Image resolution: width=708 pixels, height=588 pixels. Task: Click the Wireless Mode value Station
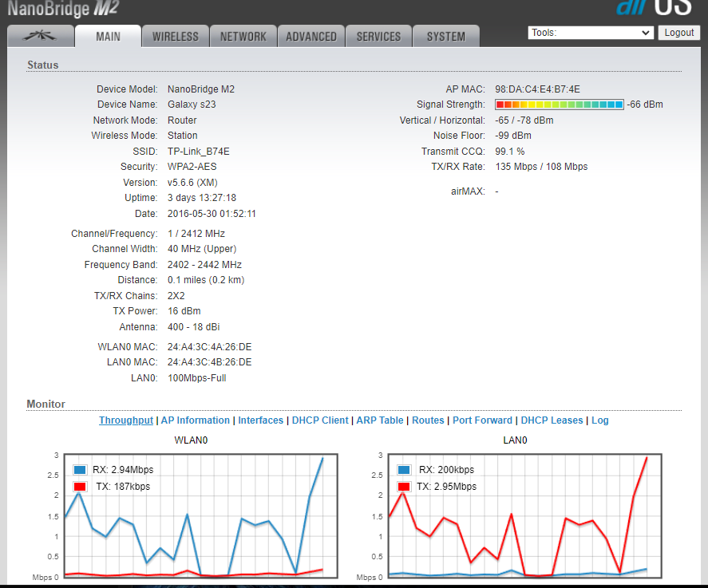click(x=183, y=136)
